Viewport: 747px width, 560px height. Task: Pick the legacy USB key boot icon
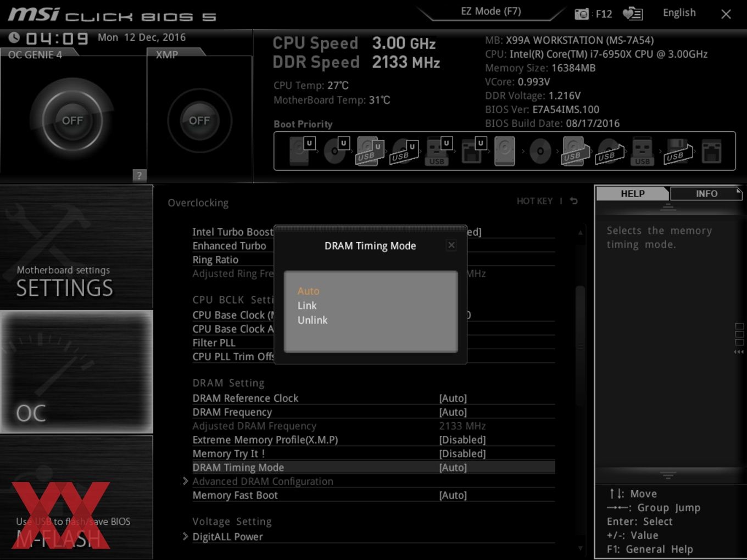(642, 151)
